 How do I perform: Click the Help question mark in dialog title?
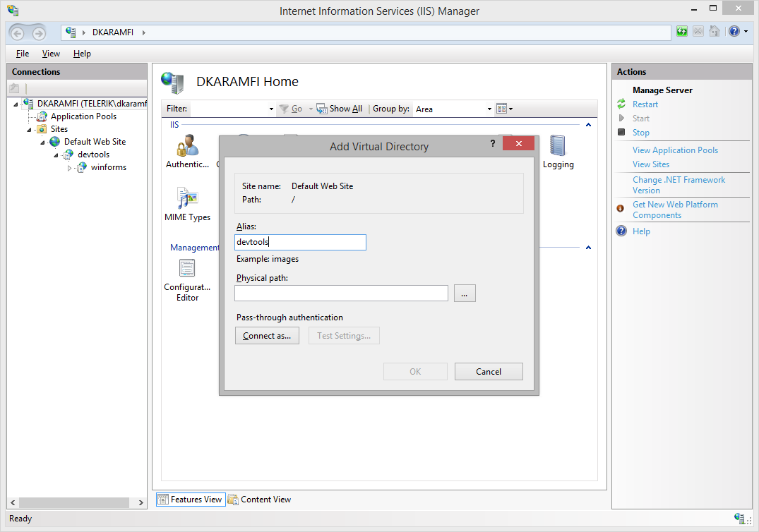pos(492,144)
